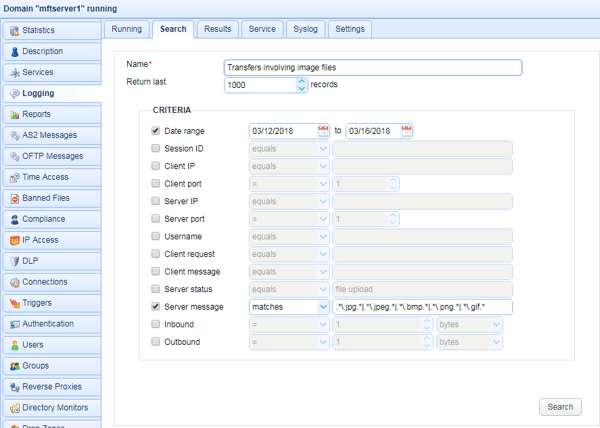
Task: Enable the Client message checkbox
Action: tap(155, 271)
